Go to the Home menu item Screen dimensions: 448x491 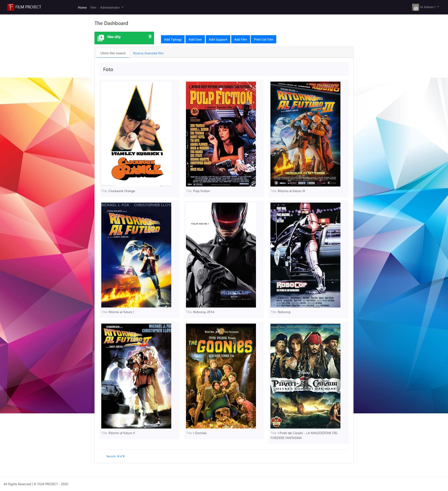pyautogui.click(x=82, y=7)
